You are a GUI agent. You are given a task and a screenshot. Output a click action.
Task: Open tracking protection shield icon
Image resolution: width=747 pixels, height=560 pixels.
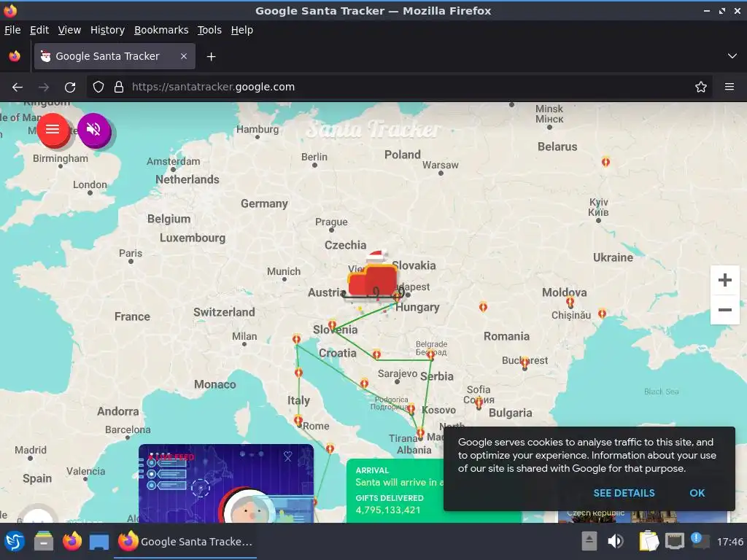[x=98, y=87]
